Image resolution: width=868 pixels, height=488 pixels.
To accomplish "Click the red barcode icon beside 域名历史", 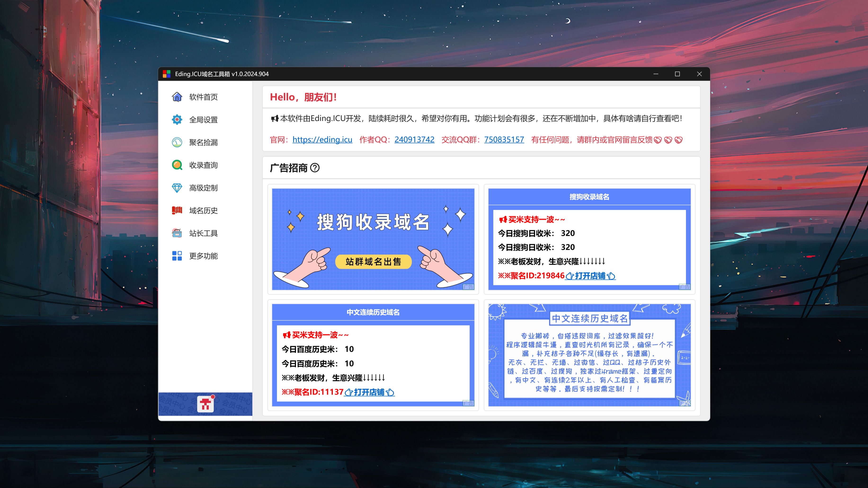I will point(177,211).
